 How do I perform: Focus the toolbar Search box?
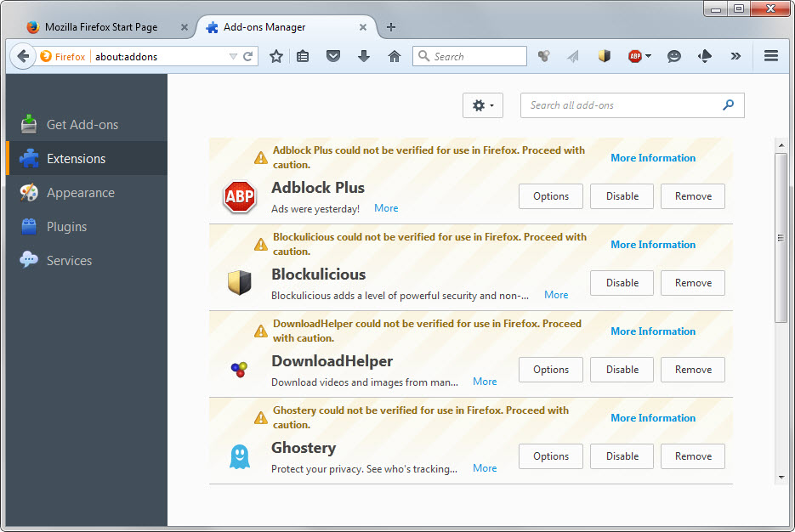click(470, 56)
